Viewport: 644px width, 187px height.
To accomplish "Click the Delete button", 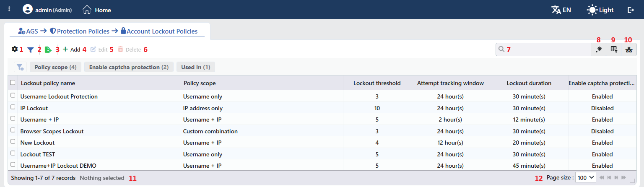I will [x=129, y=49].
